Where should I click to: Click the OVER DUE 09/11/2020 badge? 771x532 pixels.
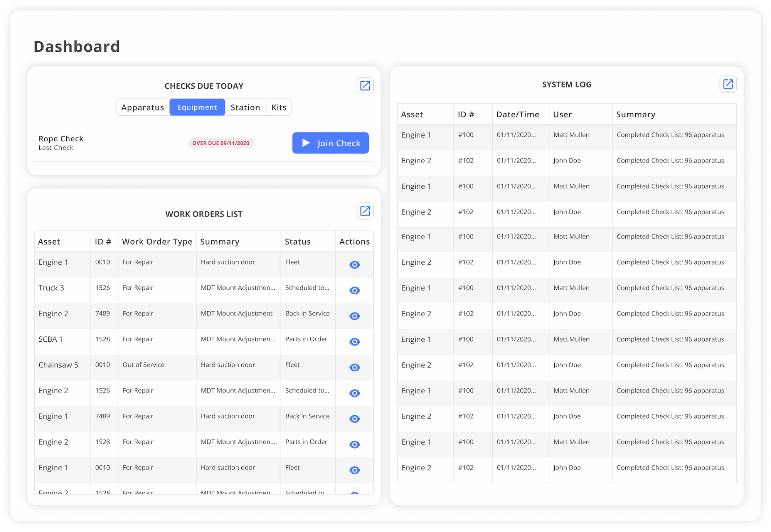221,143
